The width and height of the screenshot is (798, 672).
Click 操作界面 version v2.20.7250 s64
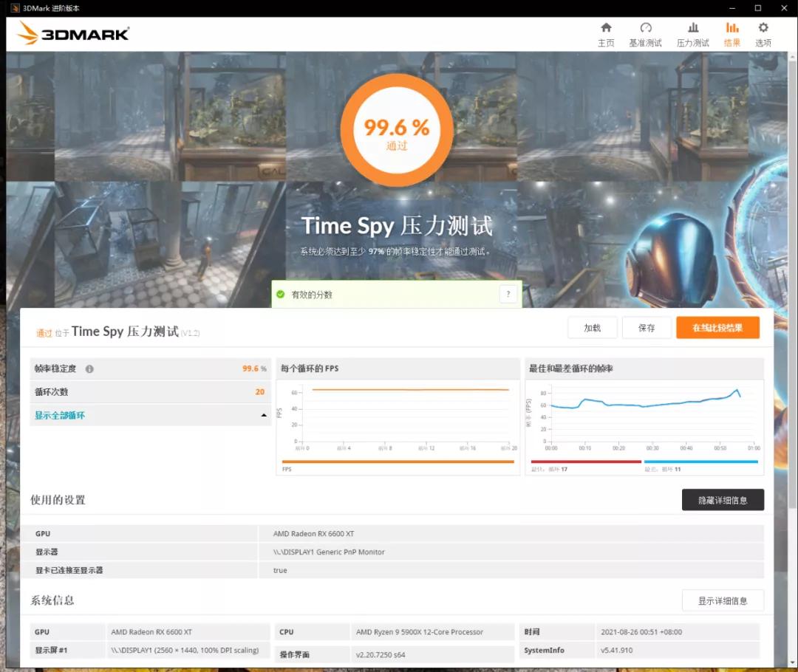coord(381,655)
